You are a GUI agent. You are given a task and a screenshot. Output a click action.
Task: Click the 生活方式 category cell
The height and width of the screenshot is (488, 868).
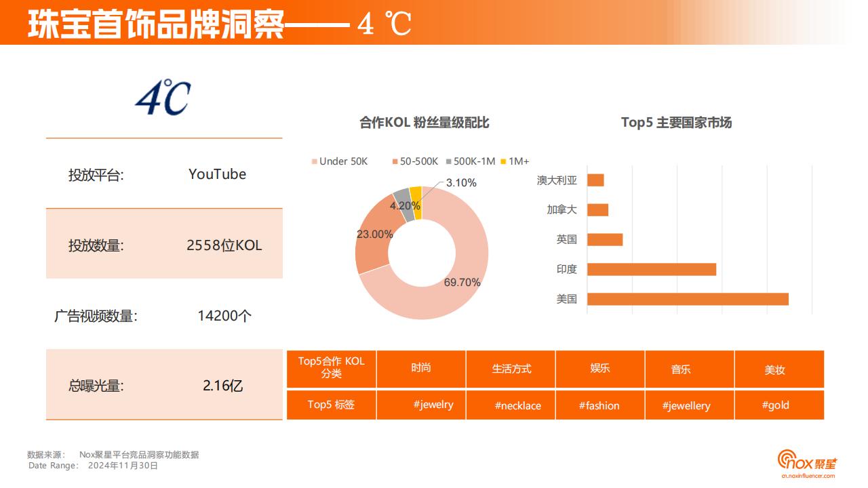511,369
